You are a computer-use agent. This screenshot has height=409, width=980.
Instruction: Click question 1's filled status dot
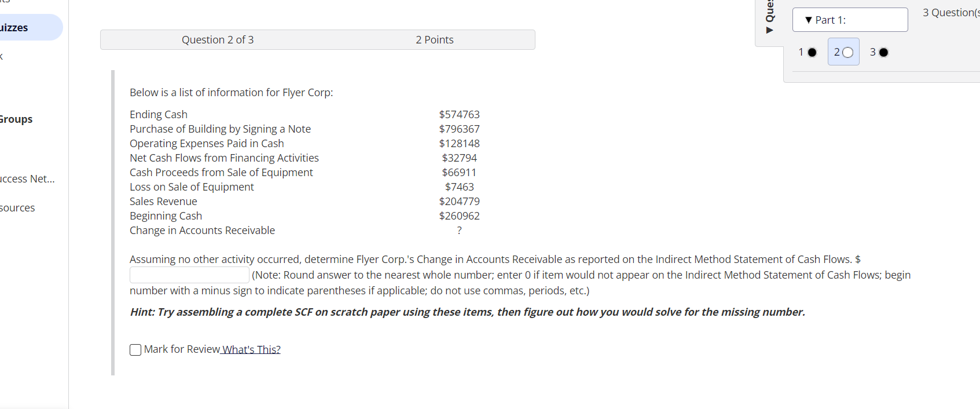813,52
